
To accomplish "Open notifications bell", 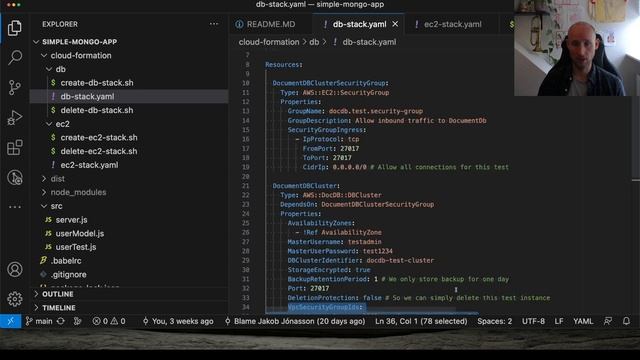I will (626, 321).
